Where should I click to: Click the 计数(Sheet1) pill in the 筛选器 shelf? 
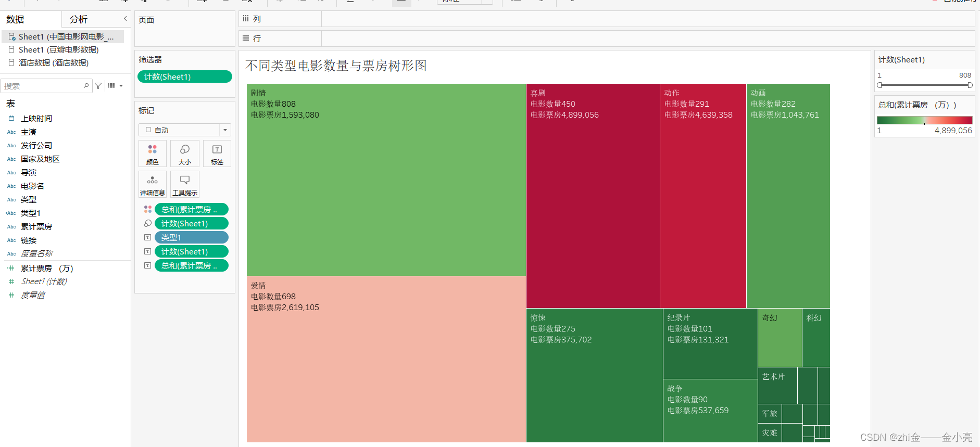tap(185, 76)
